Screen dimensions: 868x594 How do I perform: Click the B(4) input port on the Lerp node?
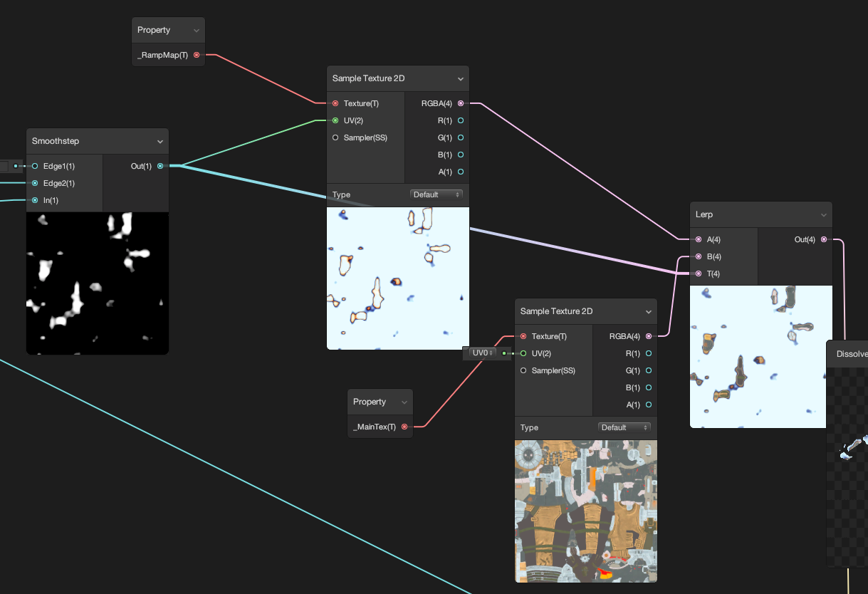click(699, 256)
